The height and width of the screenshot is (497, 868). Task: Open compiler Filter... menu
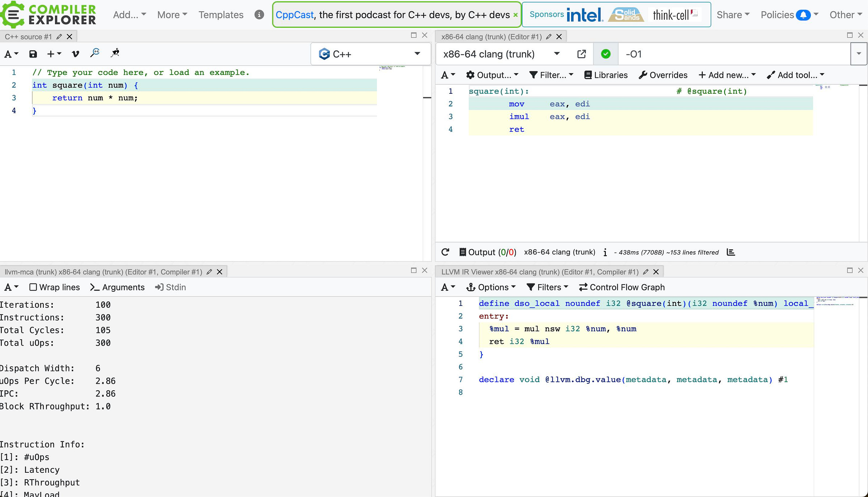click(551, 75)
